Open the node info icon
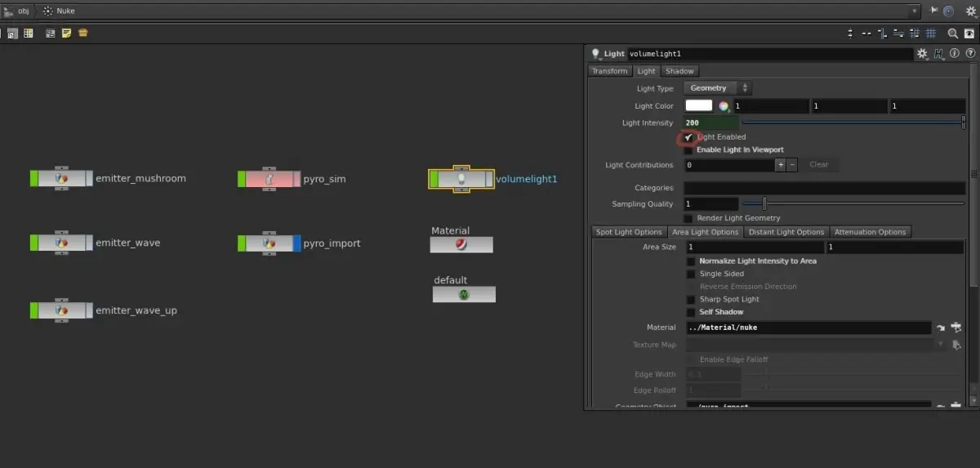980x468 pixels. click(954, 54)
